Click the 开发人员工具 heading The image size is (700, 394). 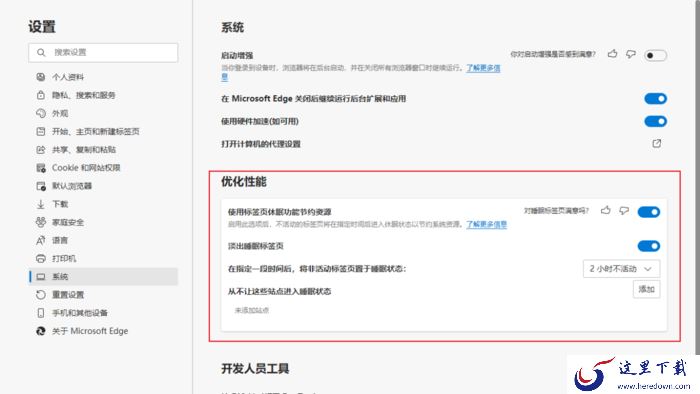(255, 369)
